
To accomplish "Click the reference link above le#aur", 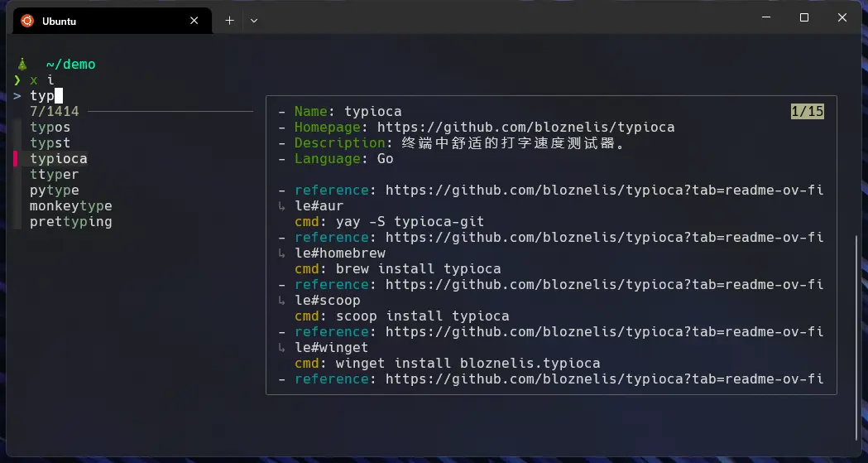I will (605, 190).
